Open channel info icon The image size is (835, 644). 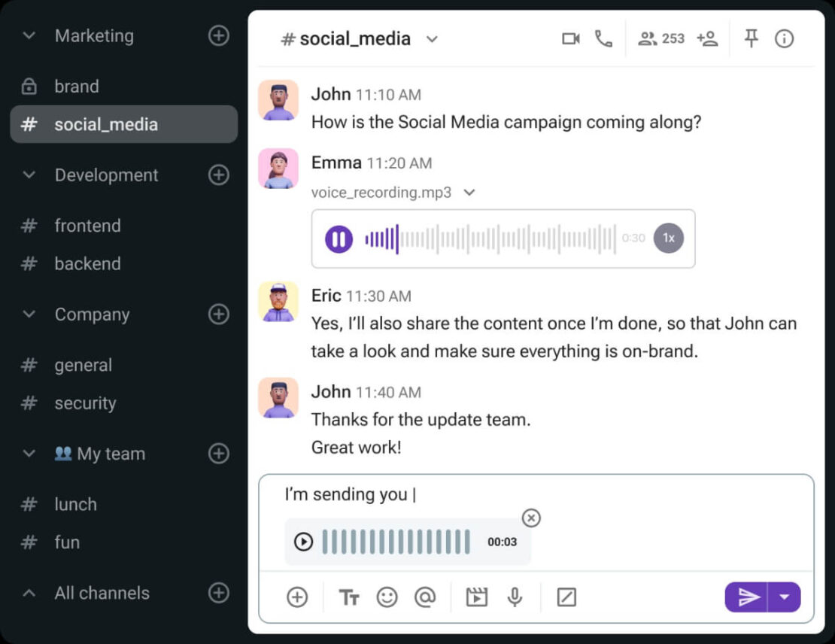[x=784, y=39]
